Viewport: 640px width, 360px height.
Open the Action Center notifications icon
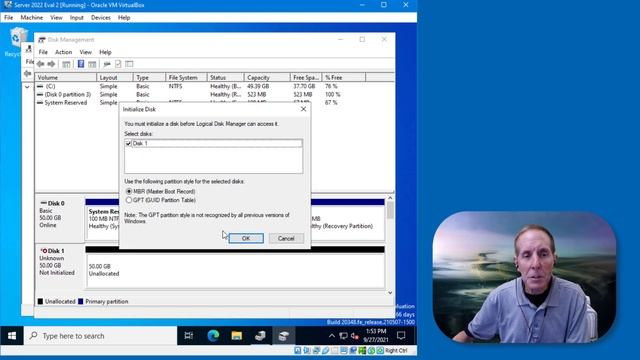point(401,336)
